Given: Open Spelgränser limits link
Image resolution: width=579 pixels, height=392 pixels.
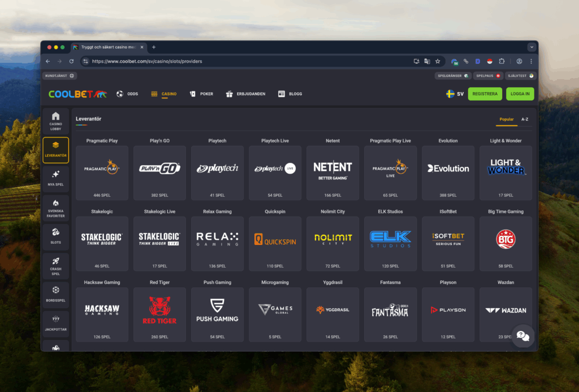Looking at the screenshot, I should click(453, 76).
